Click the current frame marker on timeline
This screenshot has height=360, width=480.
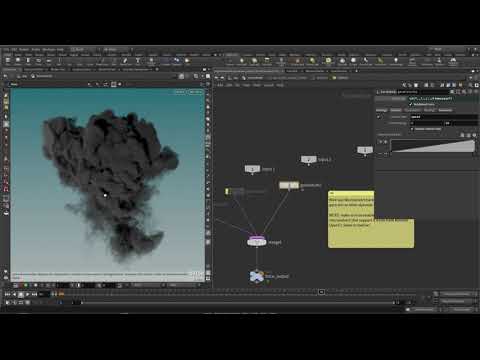tap(321, 292)
